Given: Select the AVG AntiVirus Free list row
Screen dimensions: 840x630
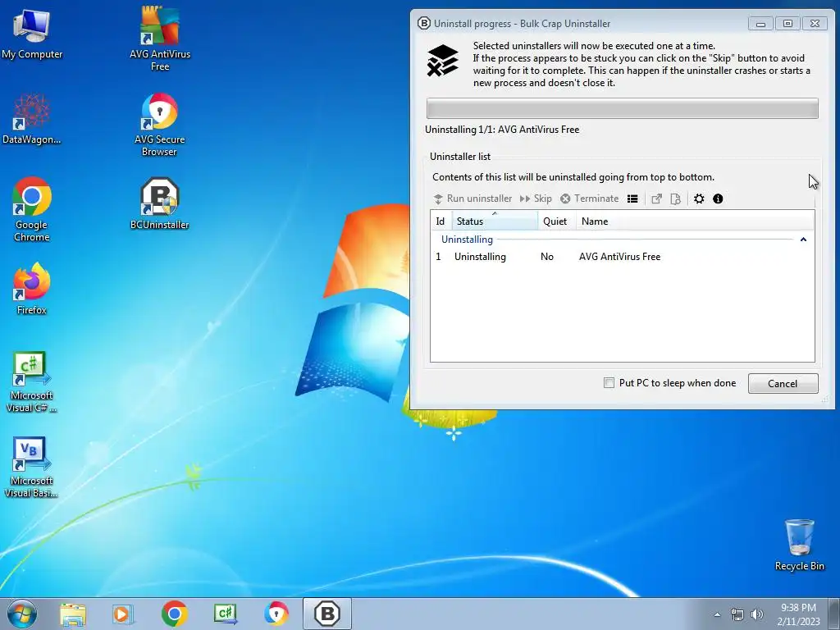Looking at the screenshot, I should (622, 257).
